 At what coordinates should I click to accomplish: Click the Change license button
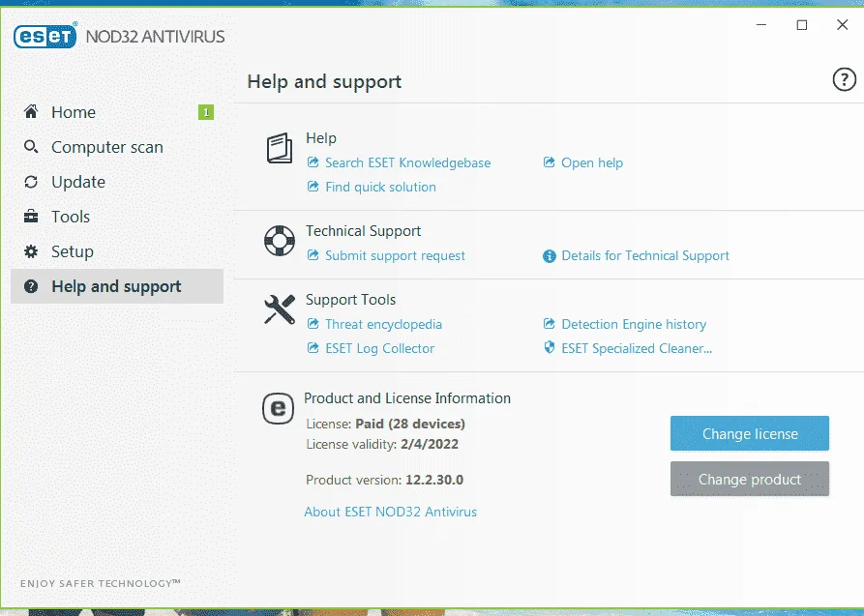point(750,433)
